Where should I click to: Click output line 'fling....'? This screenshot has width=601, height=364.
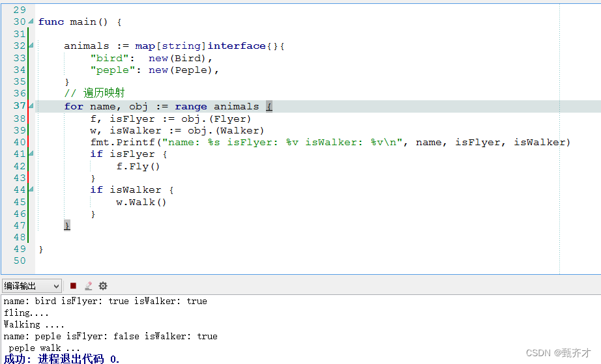coord(26,313)
